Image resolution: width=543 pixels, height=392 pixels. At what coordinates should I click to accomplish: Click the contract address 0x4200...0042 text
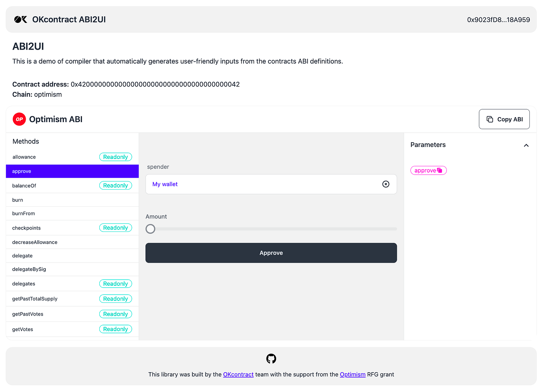pos(155,84)
